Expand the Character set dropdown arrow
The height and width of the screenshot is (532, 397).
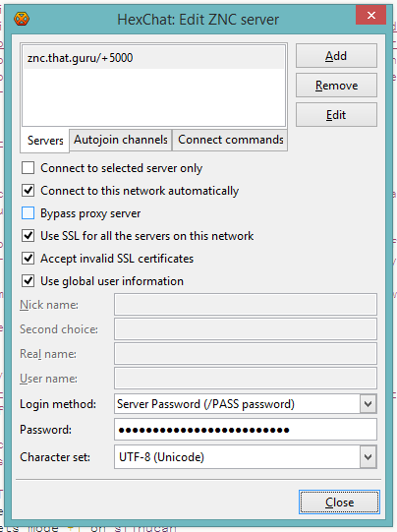click(369, 457)
